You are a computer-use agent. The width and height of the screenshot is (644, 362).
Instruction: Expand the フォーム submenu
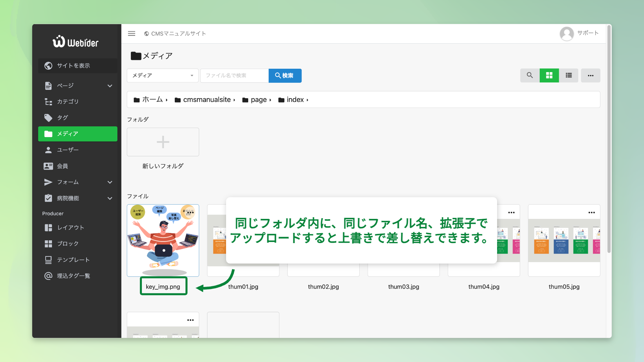click(x=110, y=182)
